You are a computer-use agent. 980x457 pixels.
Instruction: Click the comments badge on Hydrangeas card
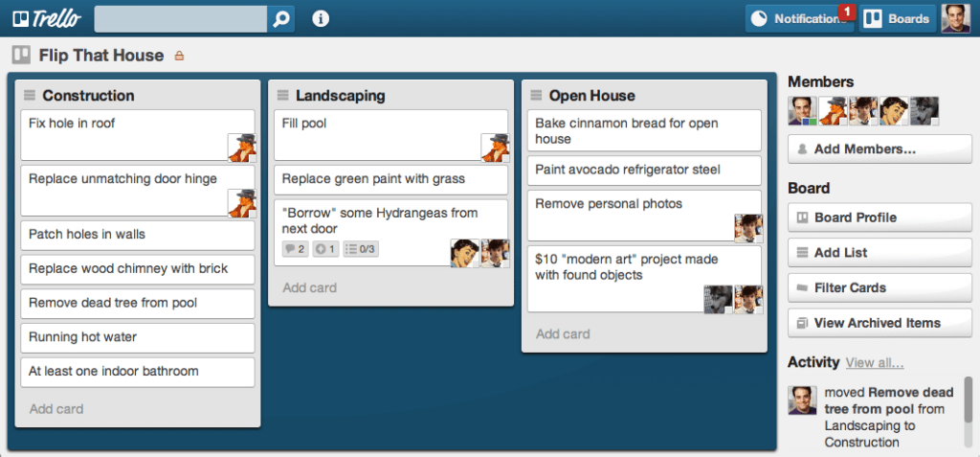click(x=295, y=249)
